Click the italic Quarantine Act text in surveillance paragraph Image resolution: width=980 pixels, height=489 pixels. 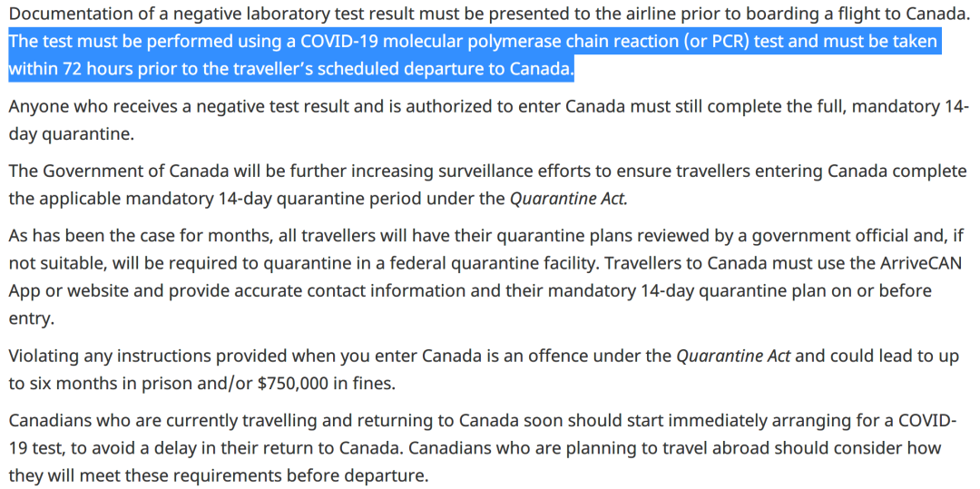(x=569, y=199)
